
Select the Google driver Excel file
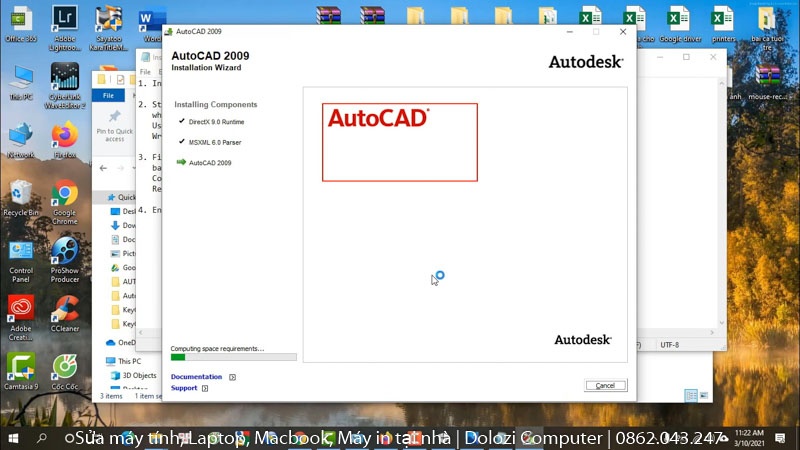pyautogui.click(x=680, y=25)
